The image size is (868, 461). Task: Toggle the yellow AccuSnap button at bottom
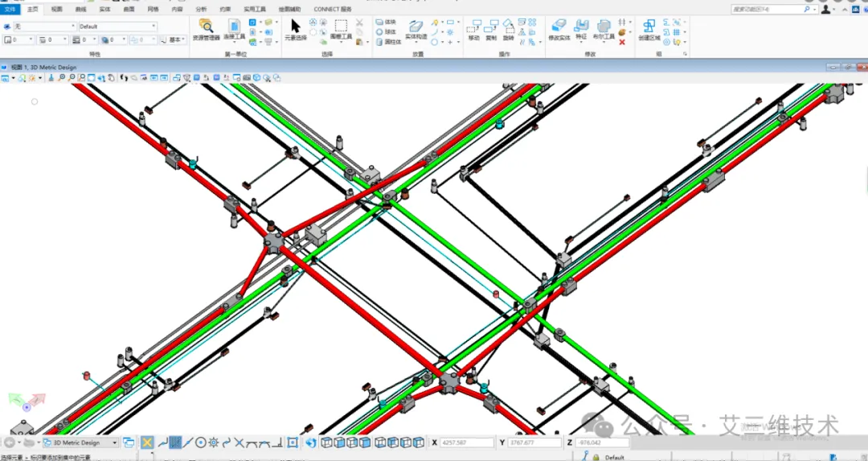tap(147, 442)
